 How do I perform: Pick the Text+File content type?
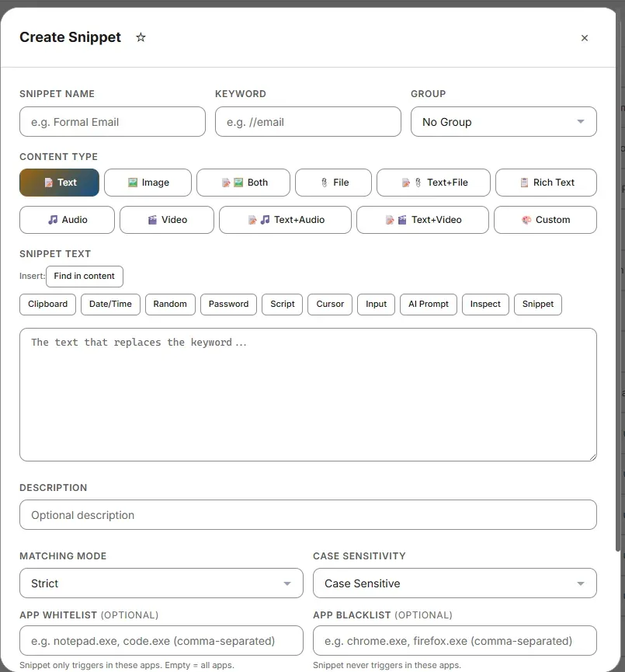pos(433,183)
